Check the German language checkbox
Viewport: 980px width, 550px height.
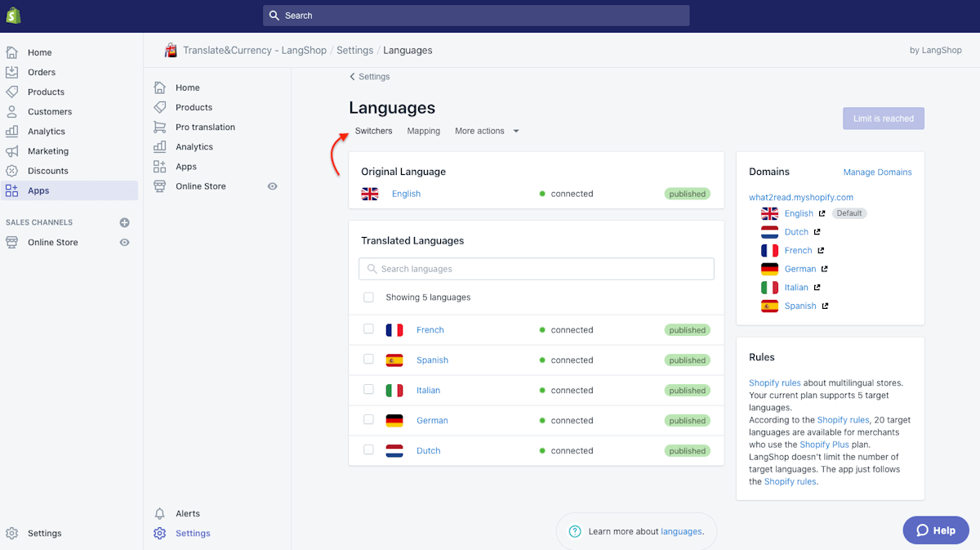click(x=368, y=420)
